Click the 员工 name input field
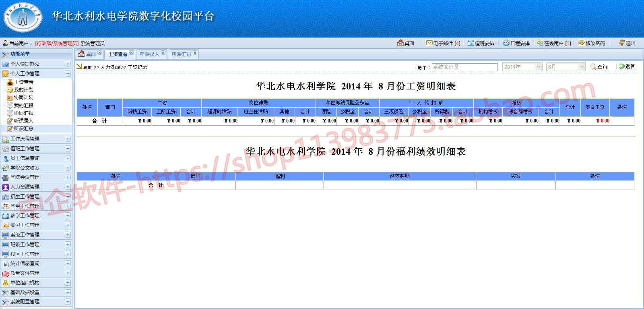This screenshot has height=309, width=644. [464, 67]
